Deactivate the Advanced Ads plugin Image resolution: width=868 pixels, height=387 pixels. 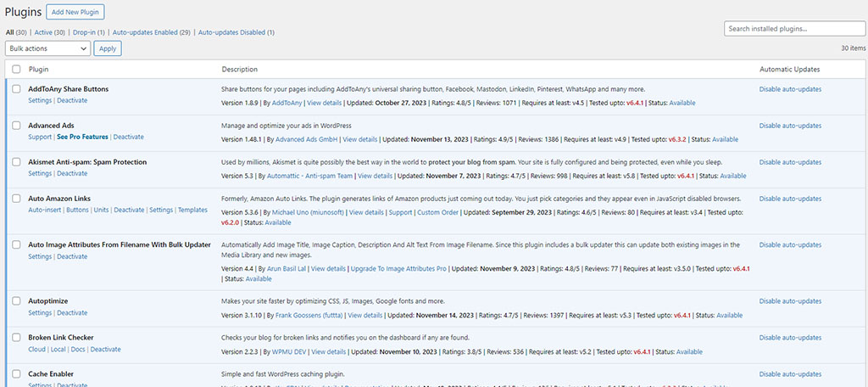coord(129,137)
